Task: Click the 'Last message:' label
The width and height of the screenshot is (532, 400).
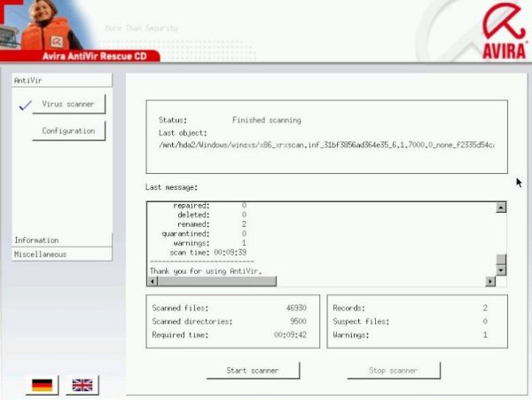Action: point(171,187)
